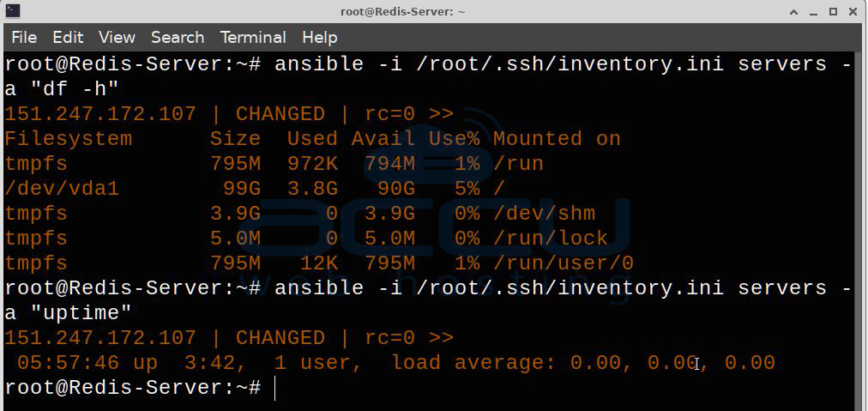
Task: Click the window title root@Redis-Server: ~
Action: [x=402, y=12]
